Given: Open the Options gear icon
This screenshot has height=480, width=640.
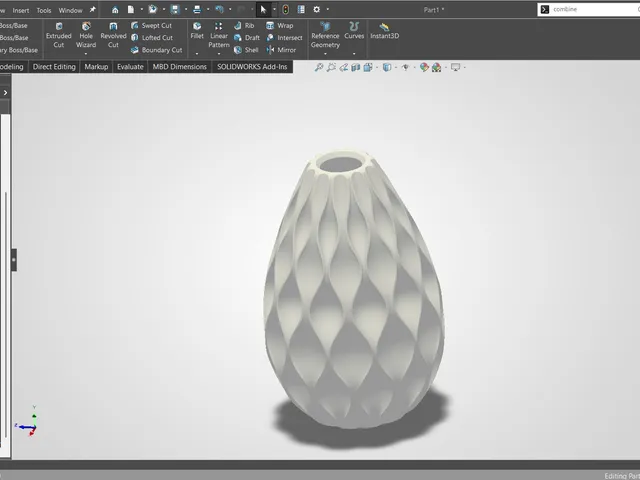Looking at the screenshot, I should click(316, 9).
